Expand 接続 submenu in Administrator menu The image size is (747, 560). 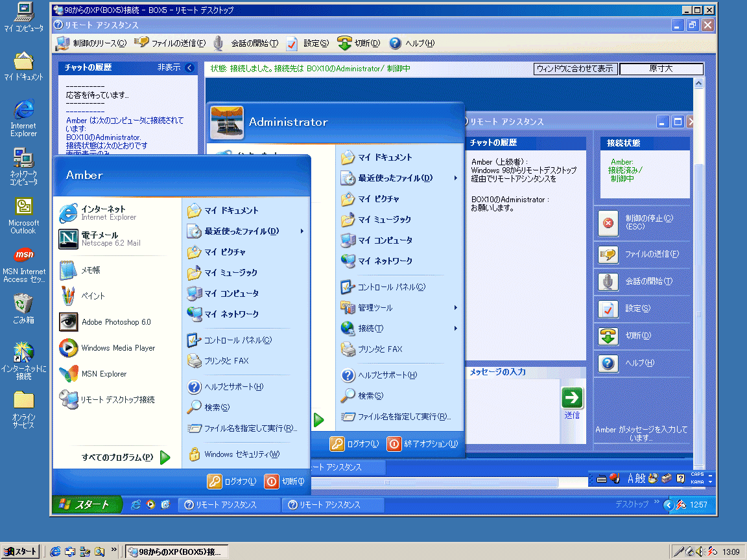(400, 329)
